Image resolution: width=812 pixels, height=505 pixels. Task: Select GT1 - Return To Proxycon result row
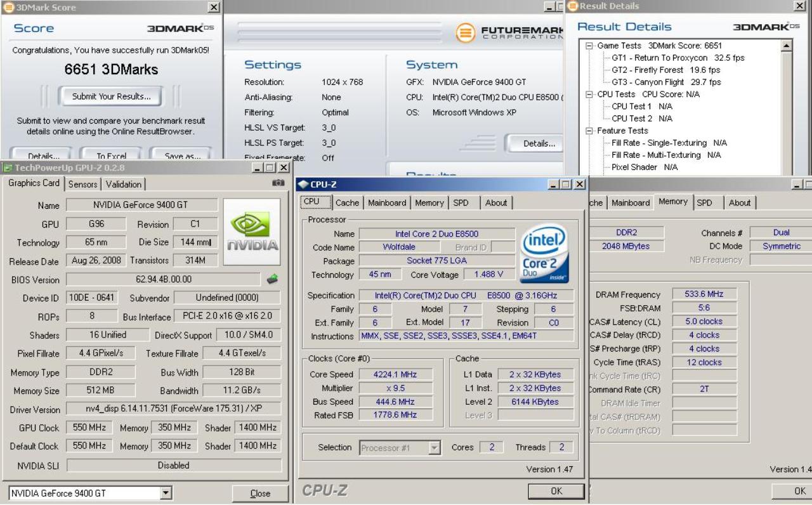click(678, 58)
